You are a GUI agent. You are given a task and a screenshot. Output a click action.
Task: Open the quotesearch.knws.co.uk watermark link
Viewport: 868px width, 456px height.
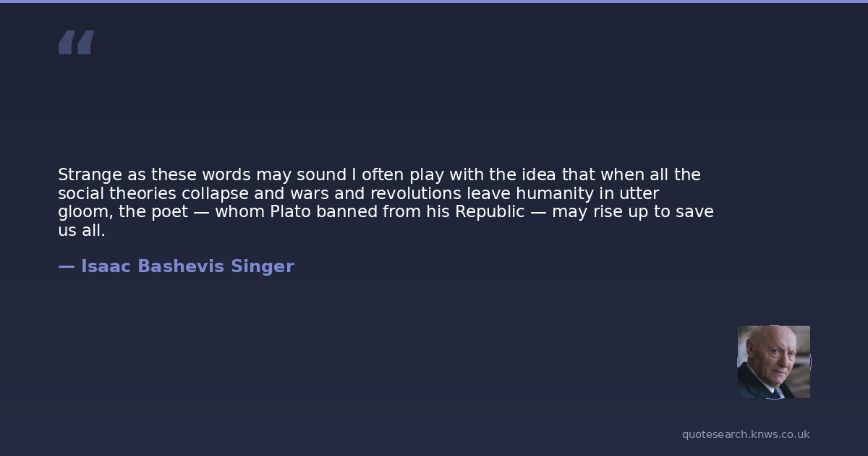click(x=746, y=434)
